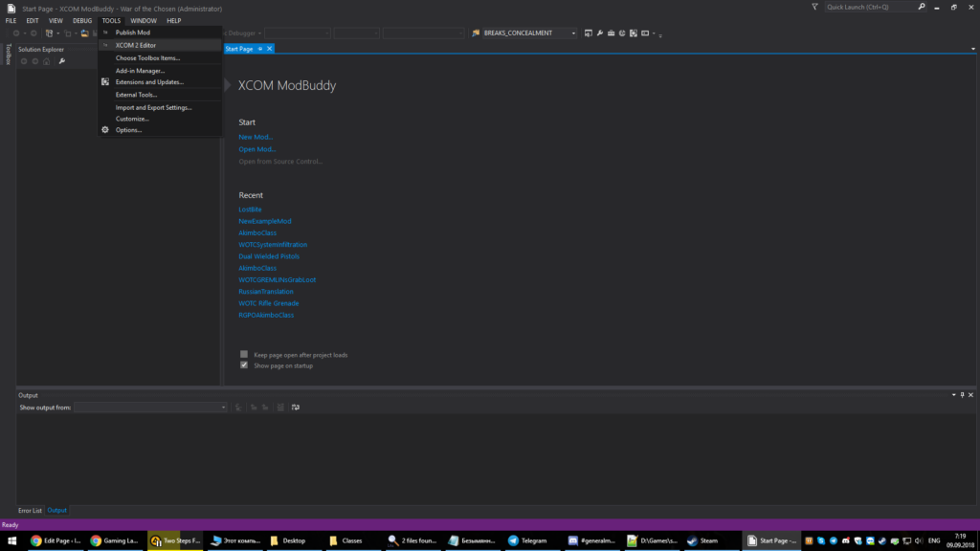Image resolution: width=980 pixels, height=551 pixels.
Task: Select Publish Mod from Tools menu
Action: (160, 33)
